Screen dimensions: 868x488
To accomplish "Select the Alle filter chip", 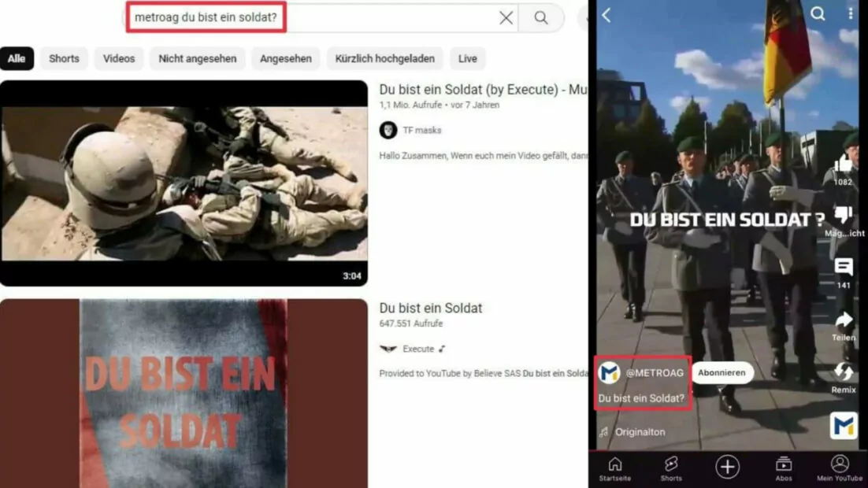I will point(17,59).
